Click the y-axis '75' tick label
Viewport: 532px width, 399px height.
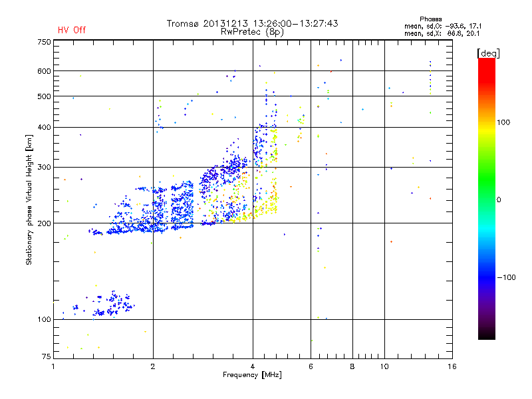[47, 356]
